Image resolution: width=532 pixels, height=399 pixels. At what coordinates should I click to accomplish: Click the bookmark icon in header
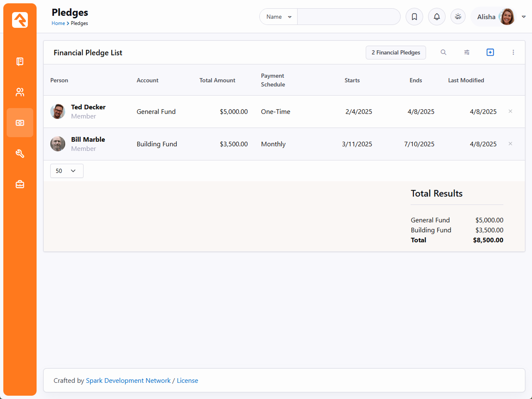[414, 17]
